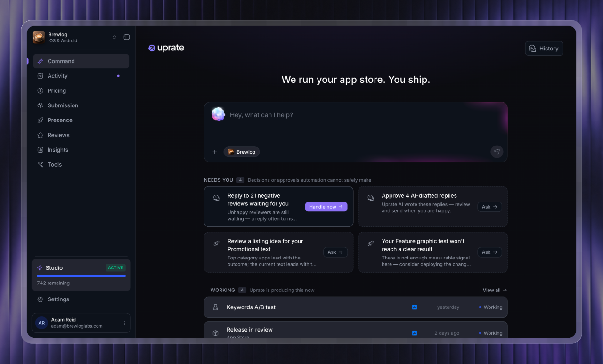The image size is (603, 364).
Task: Click the AR user avatar
Action: point(41,323)
